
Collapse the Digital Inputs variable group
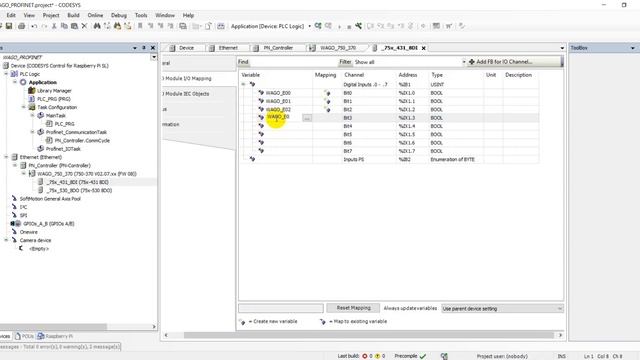(x=244, y=84)
